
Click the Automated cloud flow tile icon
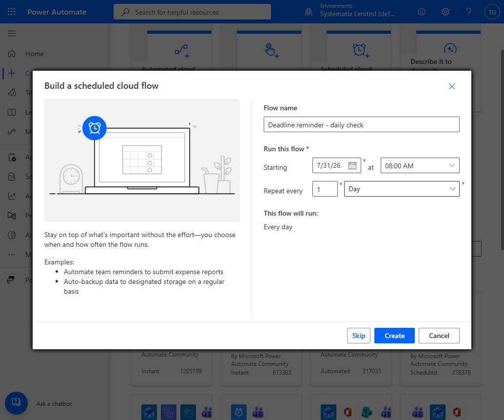[x=182, y=51]
